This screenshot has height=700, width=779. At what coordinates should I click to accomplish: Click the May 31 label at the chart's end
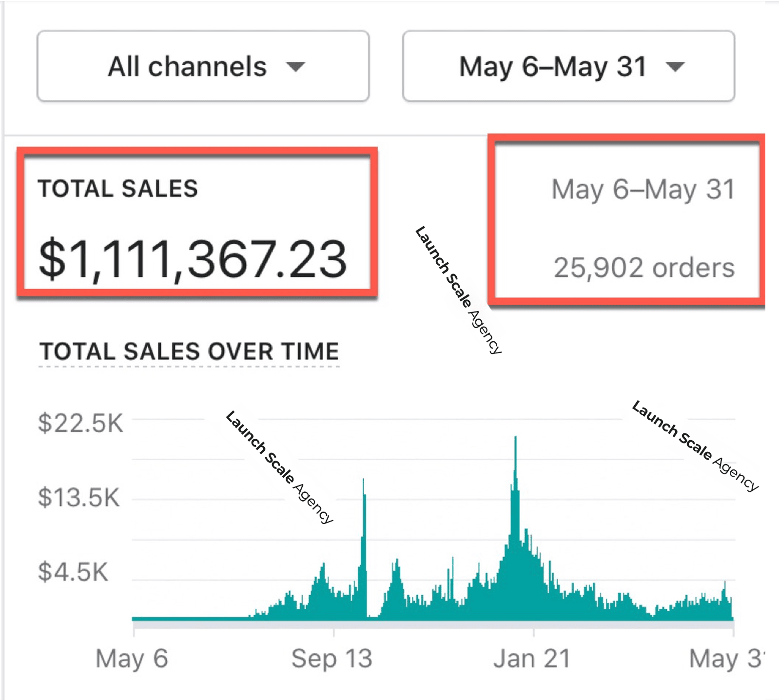coord(725,659)
